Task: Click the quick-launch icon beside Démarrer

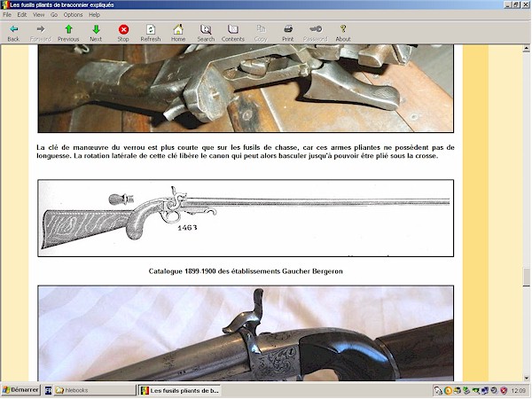Action: point(48,390)
